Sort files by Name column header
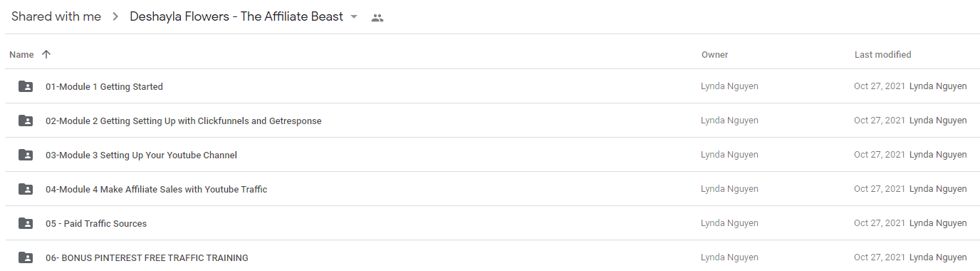 tap(21, 54)
